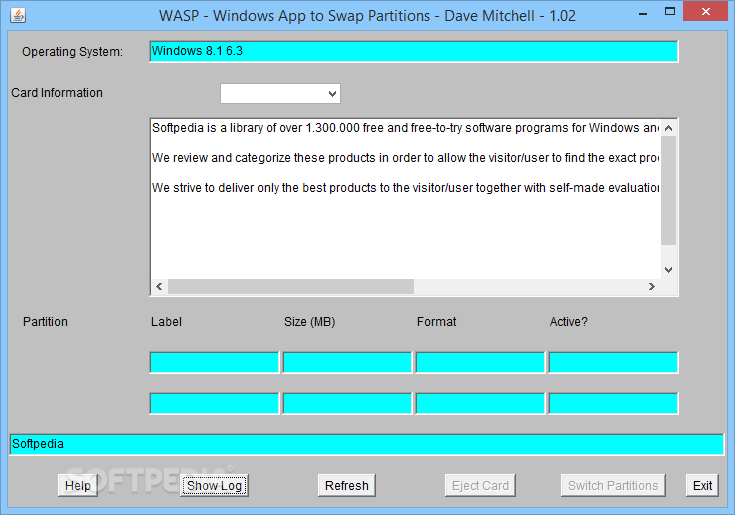Click the horizontal scrollbar thumb
735x515 pixels.
pyautogui.click(x=291, y=286)
